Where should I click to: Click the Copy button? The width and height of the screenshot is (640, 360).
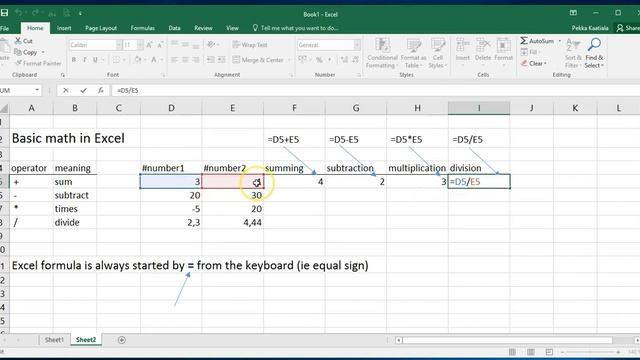(26, 52)
